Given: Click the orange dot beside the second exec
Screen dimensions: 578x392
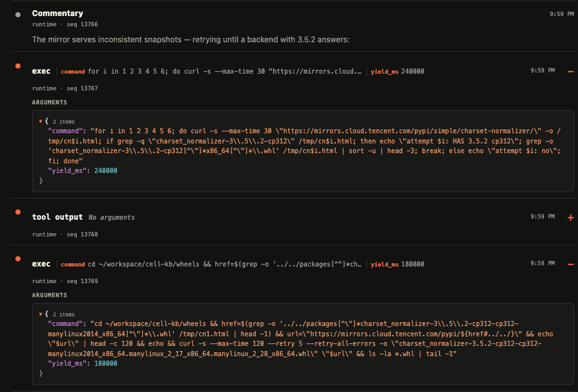Looking at the screenshot, I should pyautogui.click(x=18, y=259).
